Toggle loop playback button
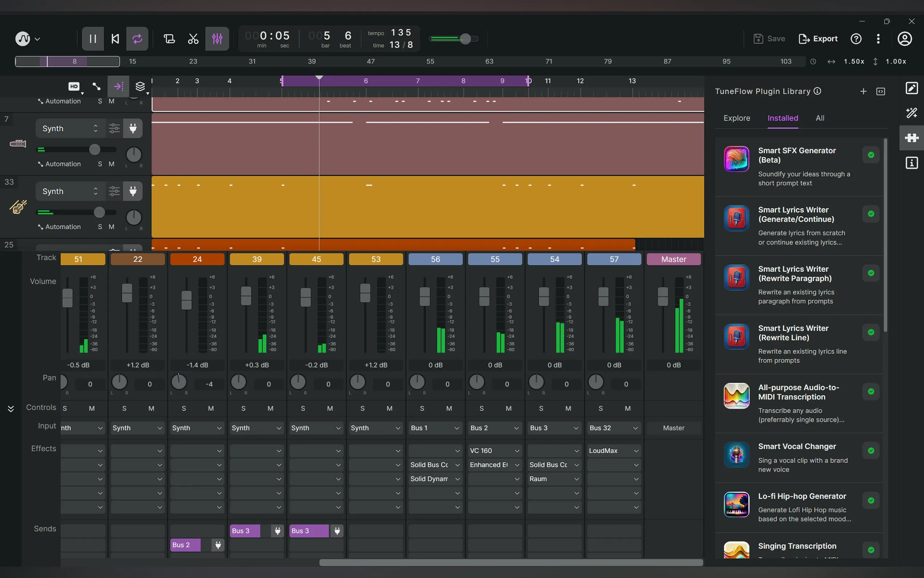This screenshot has width=924, height=578. [x=137, y=39]
